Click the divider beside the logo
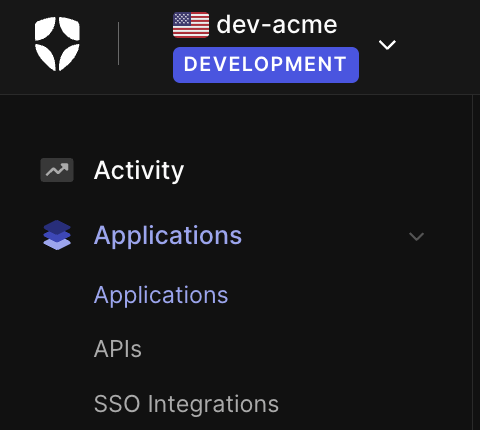The height and width of the screenshot is (430, 480). (118, 44)
